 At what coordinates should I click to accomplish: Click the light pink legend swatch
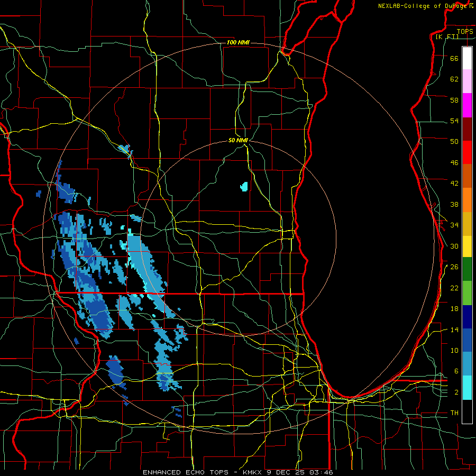[467, 81]
